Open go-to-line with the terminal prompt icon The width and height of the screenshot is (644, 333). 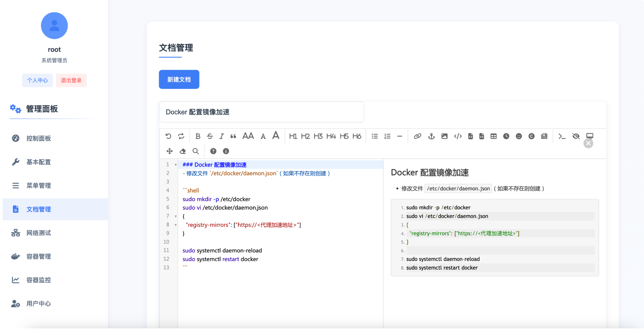(x=562, y=136)
